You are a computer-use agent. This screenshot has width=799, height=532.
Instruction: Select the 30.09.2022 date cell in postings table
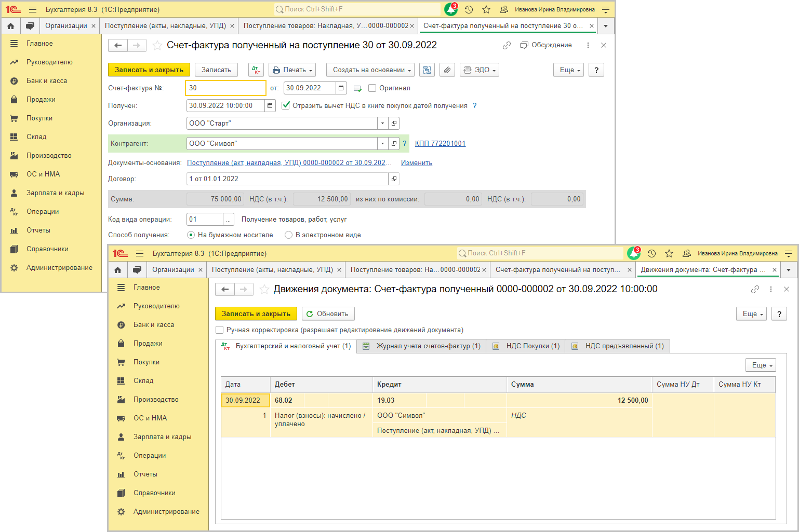(245, 401)
